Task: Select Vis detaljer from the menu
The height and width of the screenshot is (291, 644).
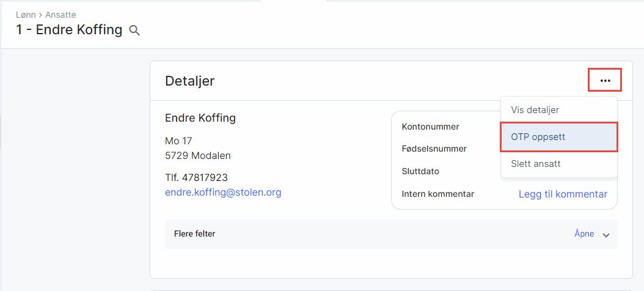Action: coord(535,110)
